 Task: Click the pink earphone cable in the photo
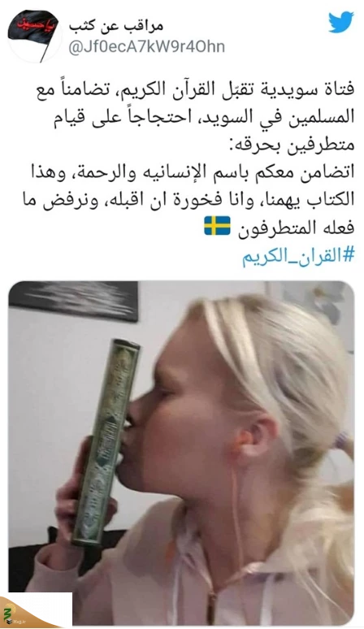[x=236, y=518]
